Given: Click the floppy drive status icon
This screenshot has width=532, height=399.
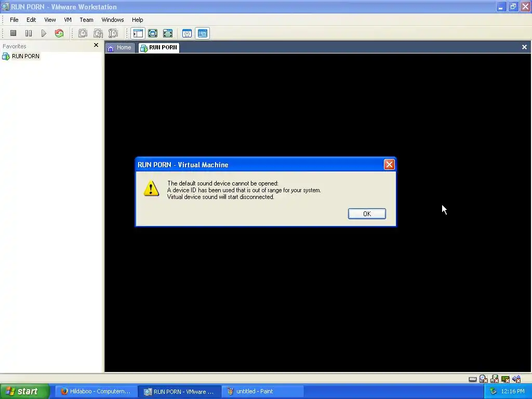Looking at the screenshot, I should click(495, 379).
